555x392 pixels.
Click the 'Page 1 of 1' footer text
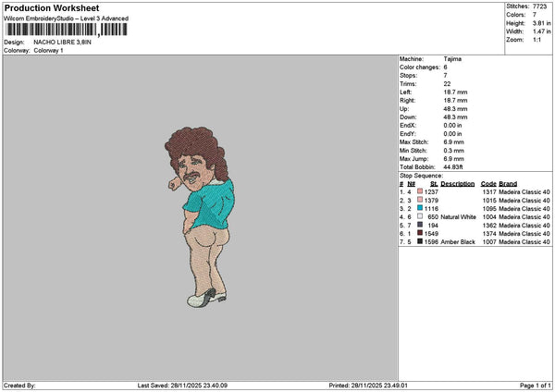coord(536,386)
